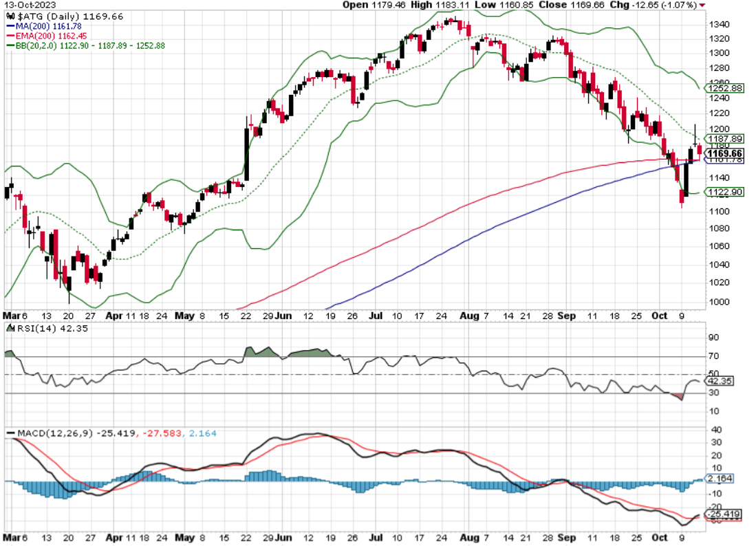Screen dimensions: 756x546
Task: Click the small area icon before RSI(14)
Action: coord(10,328)
